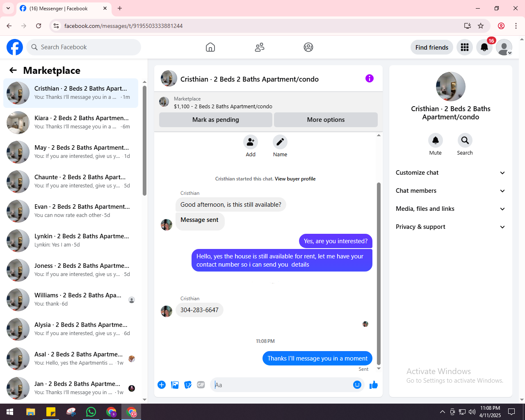Screen dimensions: 525x420
Task: Click the Facebook logo icon
Action: pos(15,47)
